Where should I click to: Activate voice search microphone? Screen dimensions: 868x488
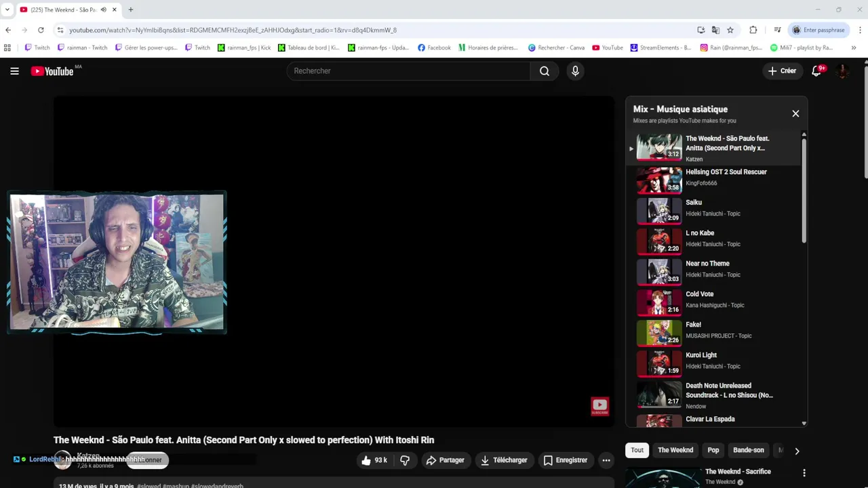(x=575, y=71)
